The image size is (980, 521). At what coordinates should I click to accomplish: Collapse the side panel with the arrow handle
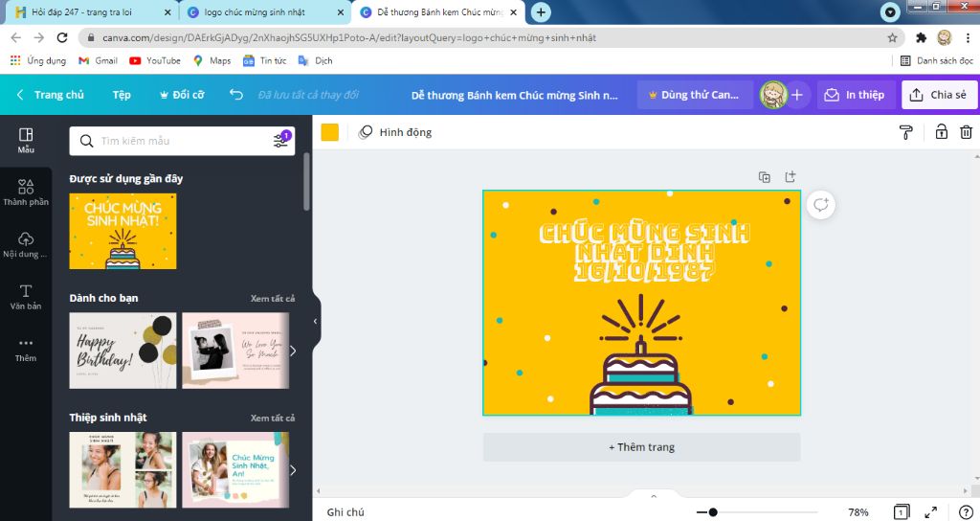(315, 321)
